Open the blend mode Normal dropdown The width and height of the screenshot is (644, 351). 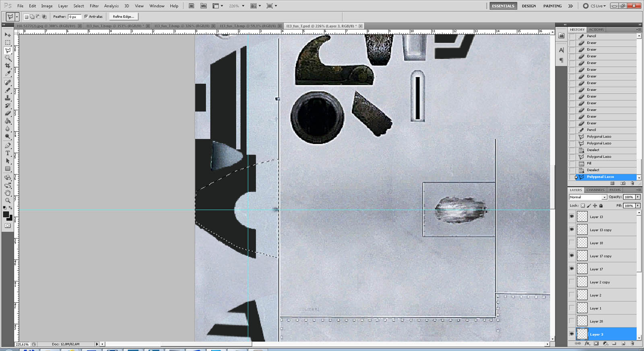[588, 197]
